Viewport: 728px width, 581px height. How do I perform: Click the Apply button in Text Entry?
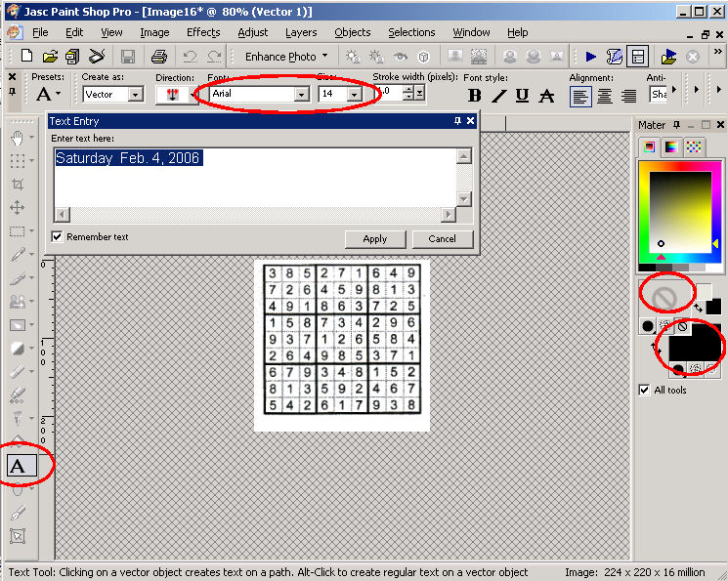pyautogui.click(x=375, y=238)
